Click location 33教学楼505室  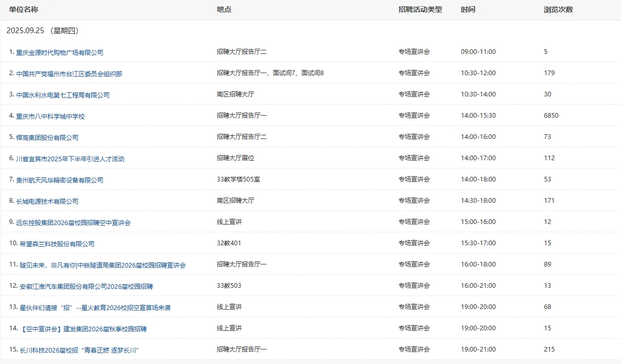238,179
